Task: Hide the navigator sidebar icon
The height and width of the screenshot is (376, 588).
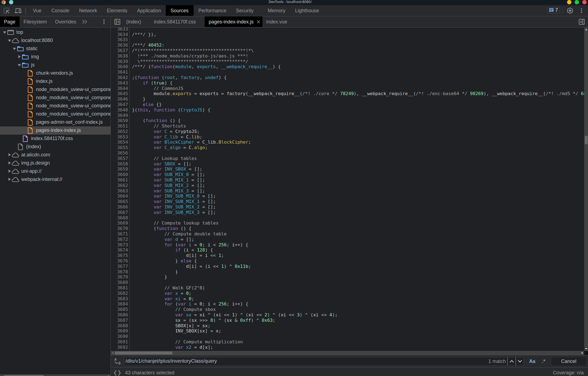Action: (117, 22)
